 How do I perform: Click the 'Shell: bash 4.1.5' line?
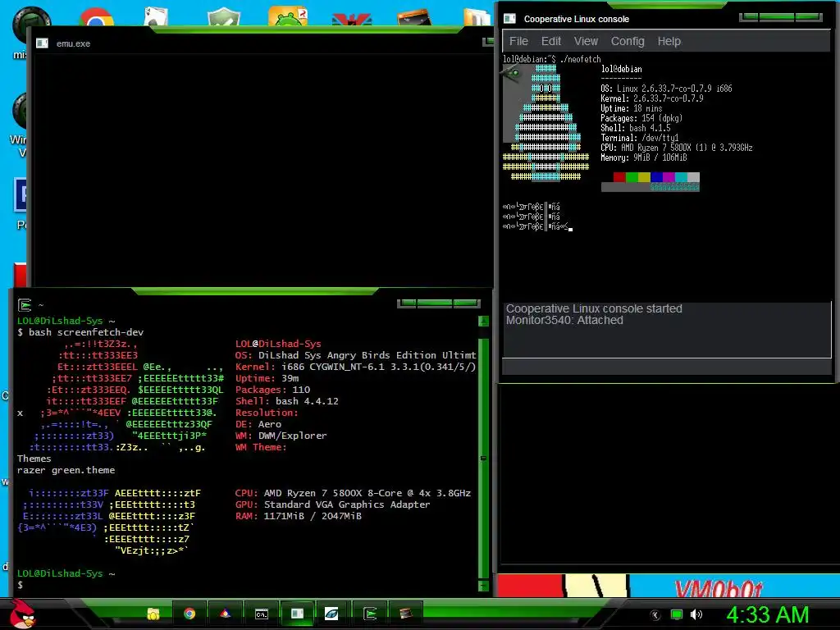tap(636, 128)
